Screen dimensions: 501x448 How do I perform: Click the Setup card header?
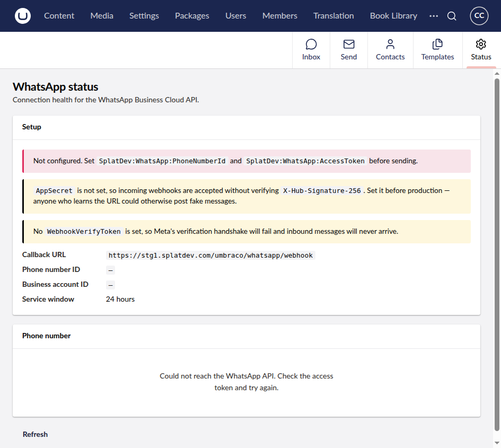tap(247, 127)
